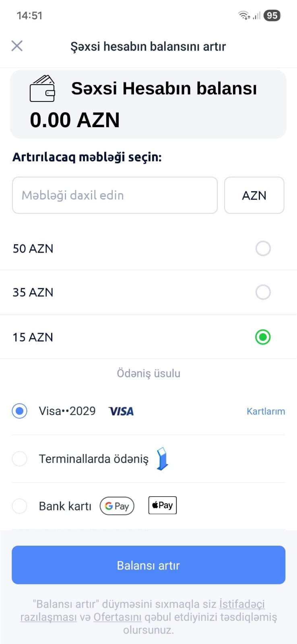Tap the Wi-Fi status icon
This screenshot has width=297, height=644.
(x=244, y=16)
